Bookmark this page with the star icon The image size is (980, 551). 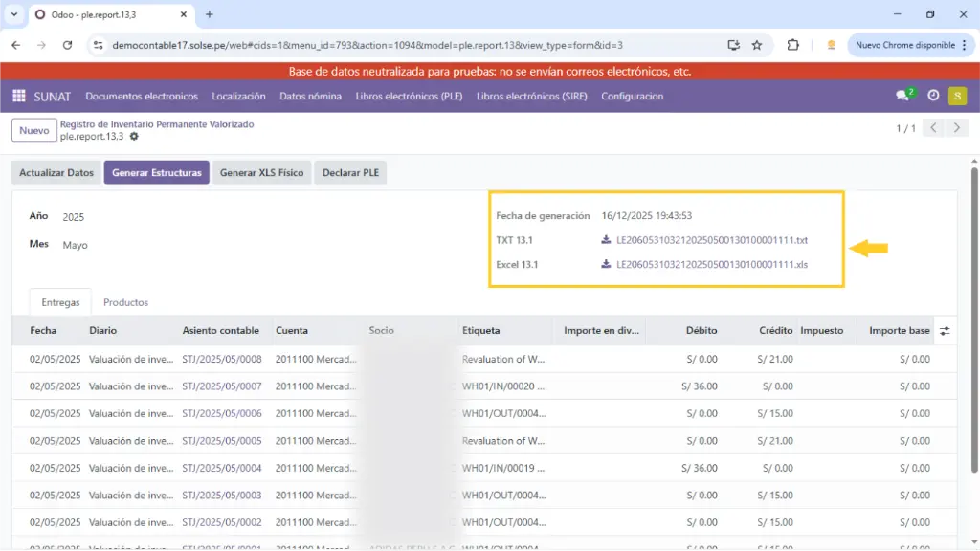(757, 45)
